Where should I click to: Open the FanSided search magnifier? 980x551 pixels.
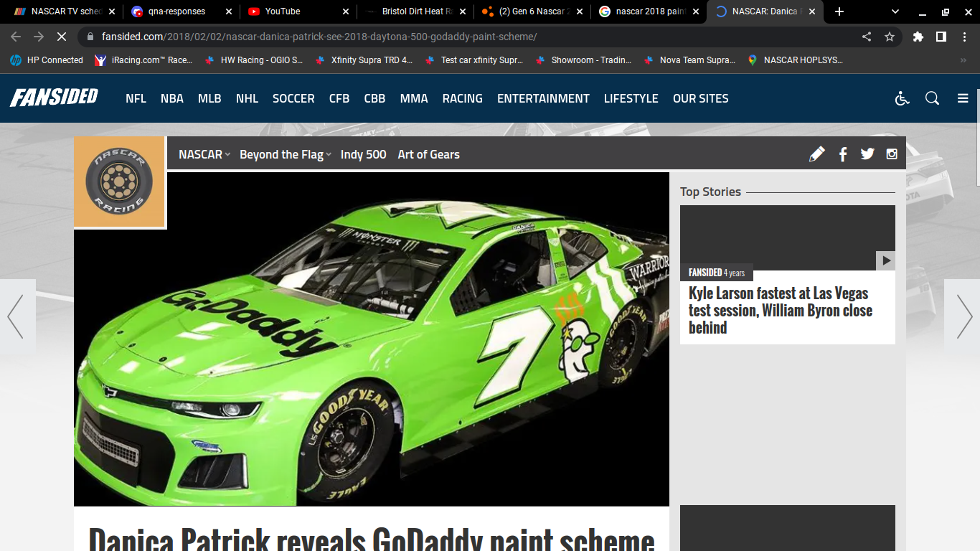click(x=932, y=98)
